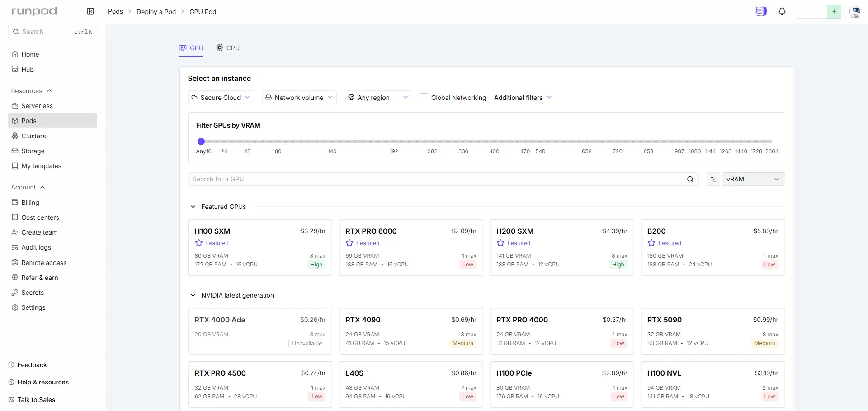Open the assistant icon beside bell
Viewport: 868px width, 411px height.
click(x=761, y=11)
